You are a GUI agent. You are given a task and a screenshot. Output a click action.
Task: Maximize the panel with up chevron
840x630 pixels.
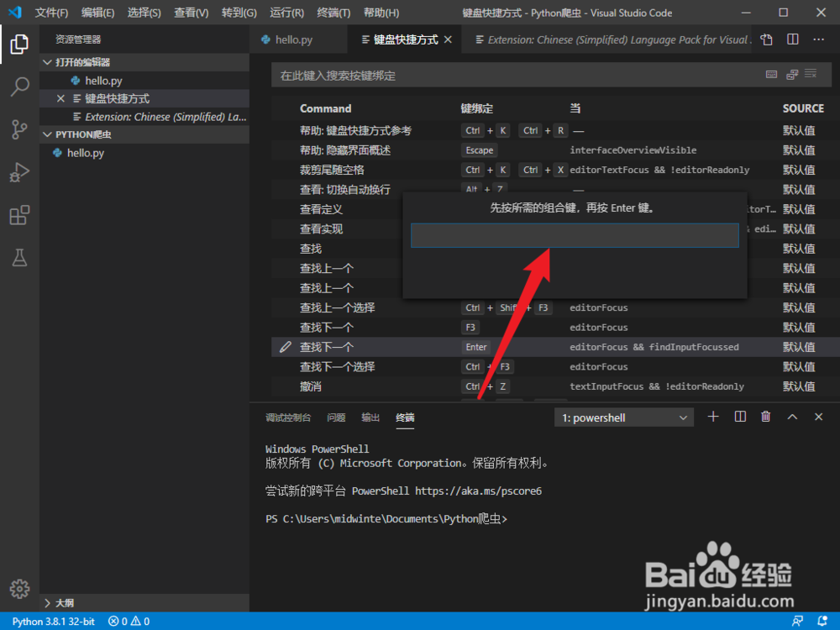(x=792, y=417)
